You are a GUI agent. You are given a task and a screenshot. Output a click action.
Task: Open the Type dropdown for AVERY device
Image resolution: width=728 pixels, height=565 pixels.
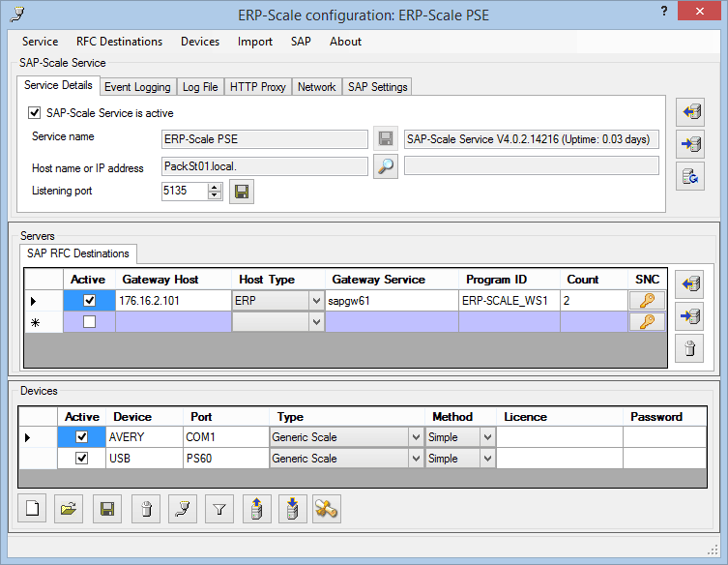416,436
